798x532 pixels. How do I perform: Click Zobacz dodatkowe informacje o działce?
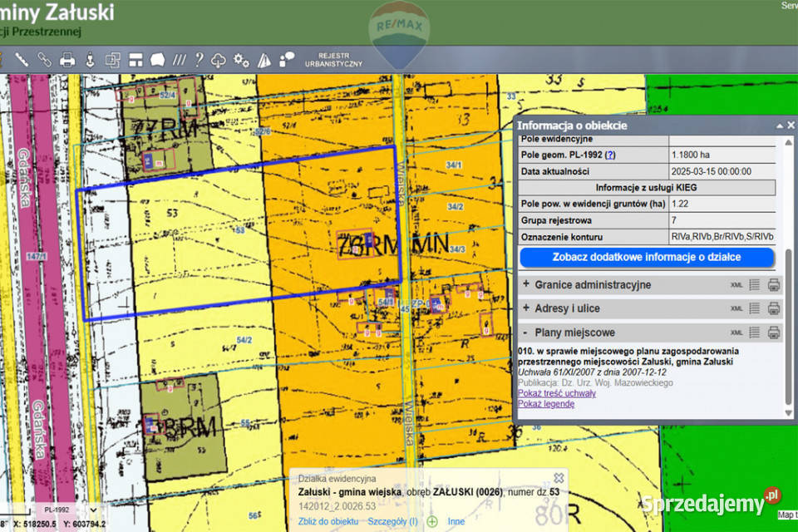[647, 257]
